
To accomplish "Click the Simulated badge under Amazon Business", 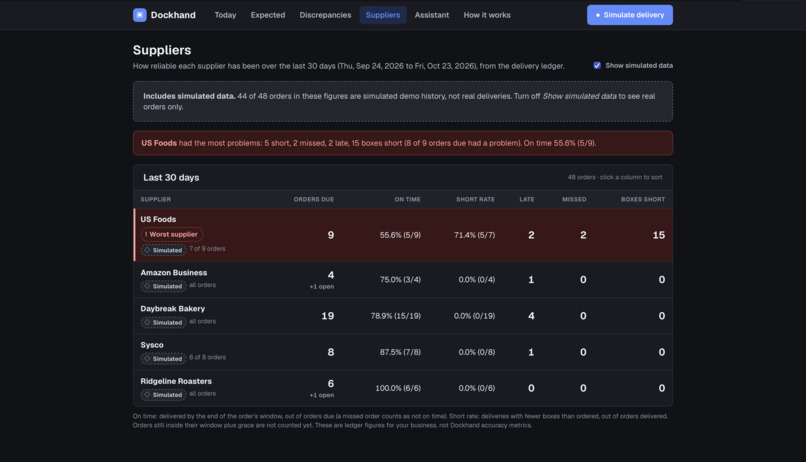I will (163, 286).
